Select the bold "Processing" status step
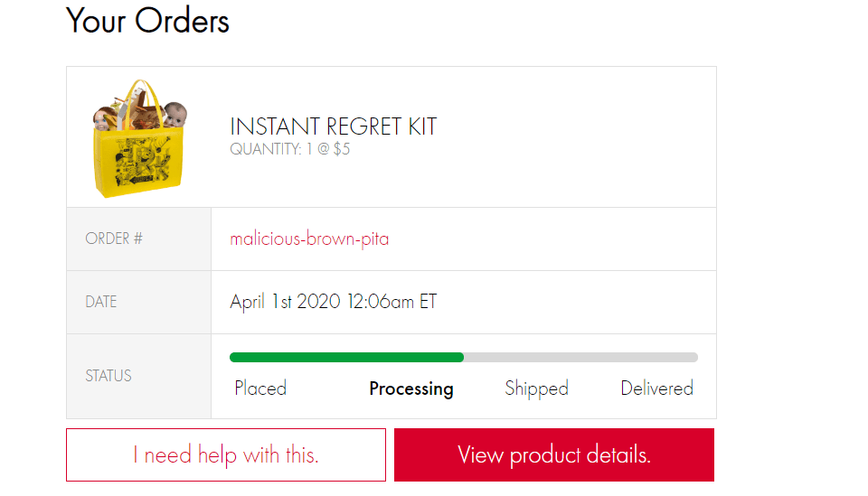868x496 pixels. coord(411,388)
